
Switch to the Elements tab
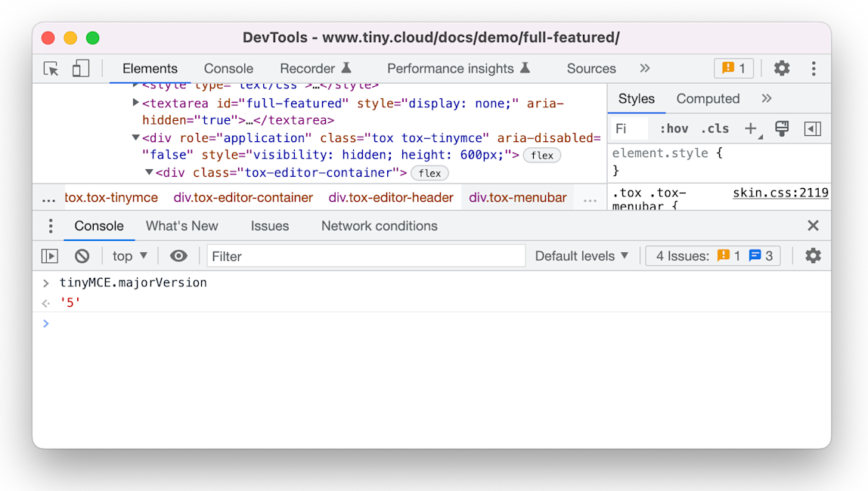150,69
